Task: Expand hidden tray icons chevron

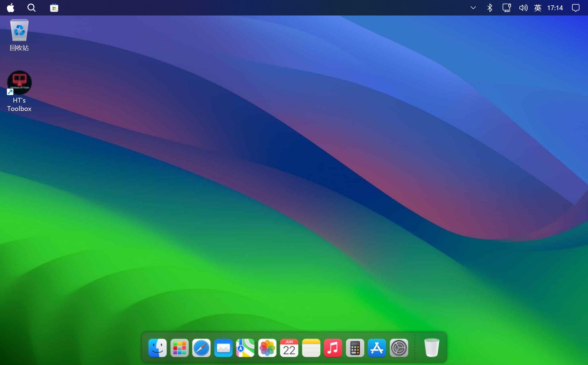Action: [x=473, y=8]
